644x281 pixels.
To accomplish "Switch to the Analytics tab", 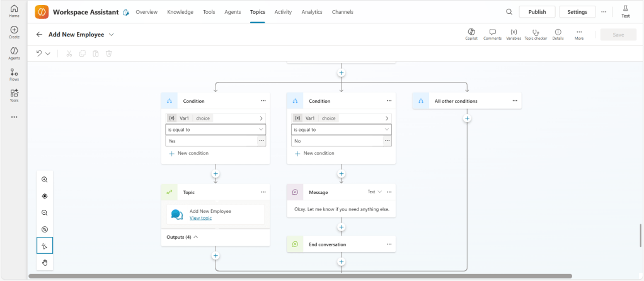I will [311, 12].
